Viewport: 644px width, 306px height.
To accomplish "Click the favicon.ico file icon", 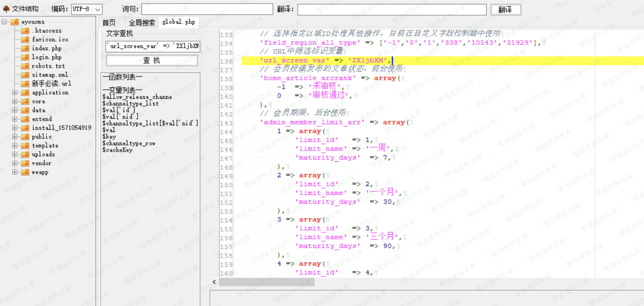I will (x=25, y=39).
